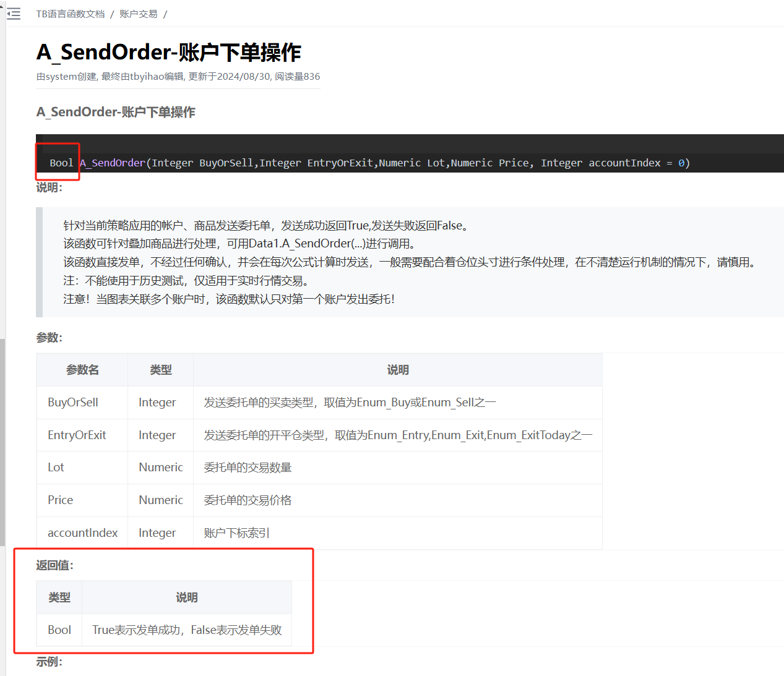Select the EntryOrExit parameter cell
The height and width of the screenshot is (676, 784).
point(77,435)
